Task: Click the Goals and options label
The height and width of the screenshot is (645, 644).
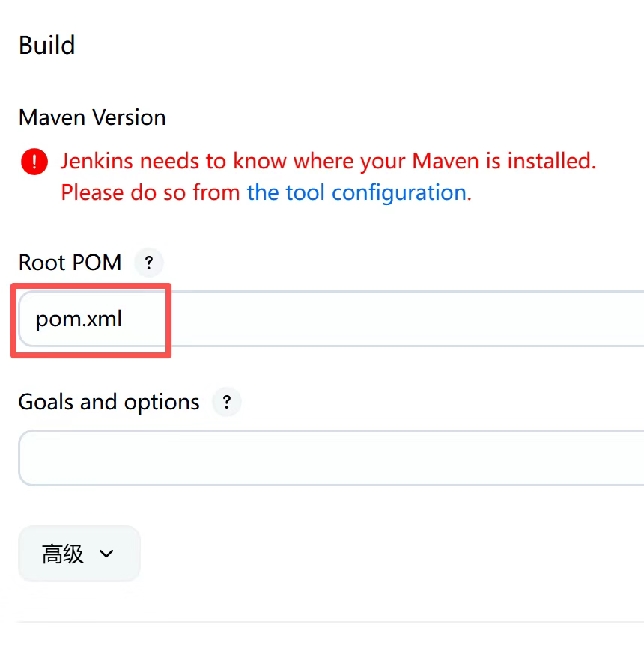Action: 109,403
